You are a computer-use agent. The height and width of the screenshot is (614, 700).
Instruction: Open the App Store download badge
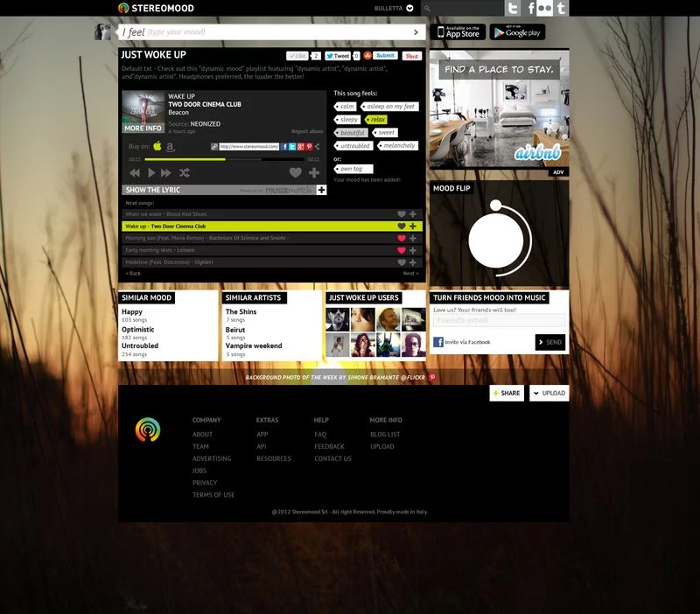pos(458,32)
